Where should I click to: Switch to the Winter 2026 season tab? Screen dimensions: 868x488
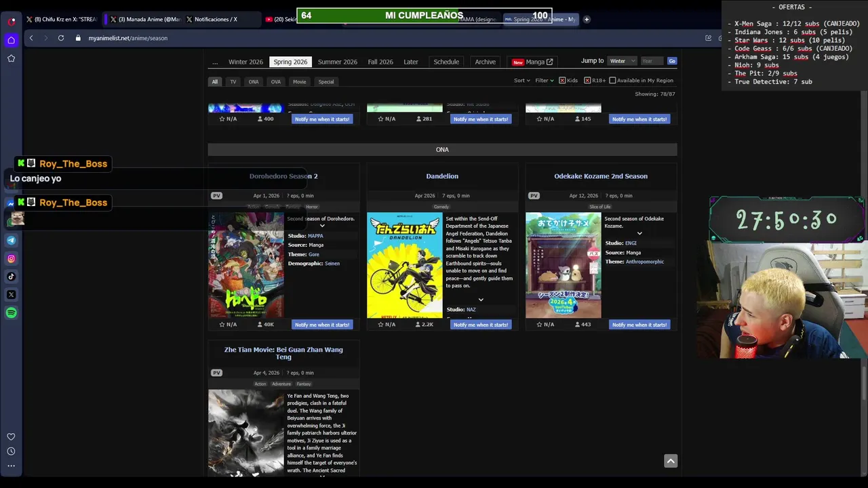tap(245, 62)
